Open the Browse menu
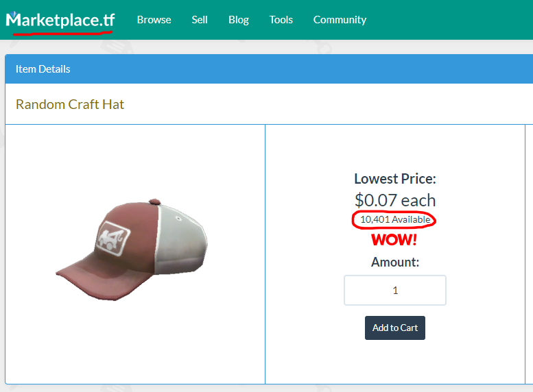Viewport: 533px width, 392px height. point(154,20)
